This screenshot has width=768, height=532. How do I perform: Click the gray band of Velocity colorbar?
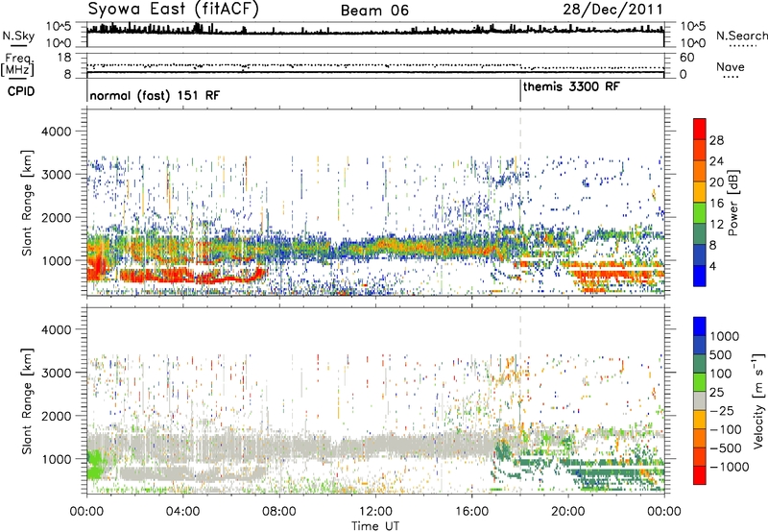700,400
